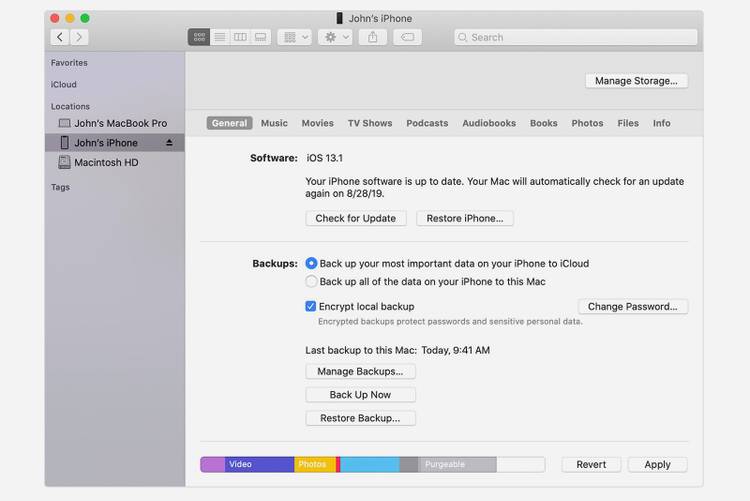Open the group-by grid dropdown
The height and width of the screenshot is (501, 750).
point(295,37)
